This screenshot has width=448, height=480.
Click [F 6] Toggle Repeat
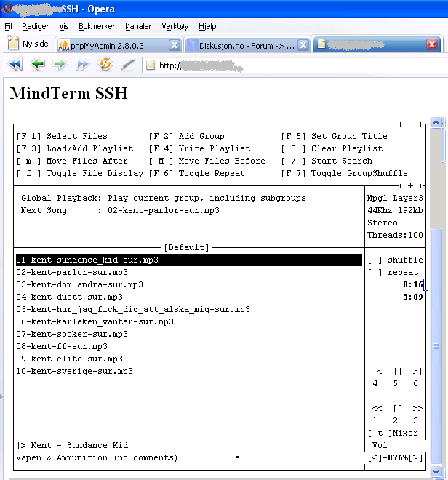[x=197, y=173]
